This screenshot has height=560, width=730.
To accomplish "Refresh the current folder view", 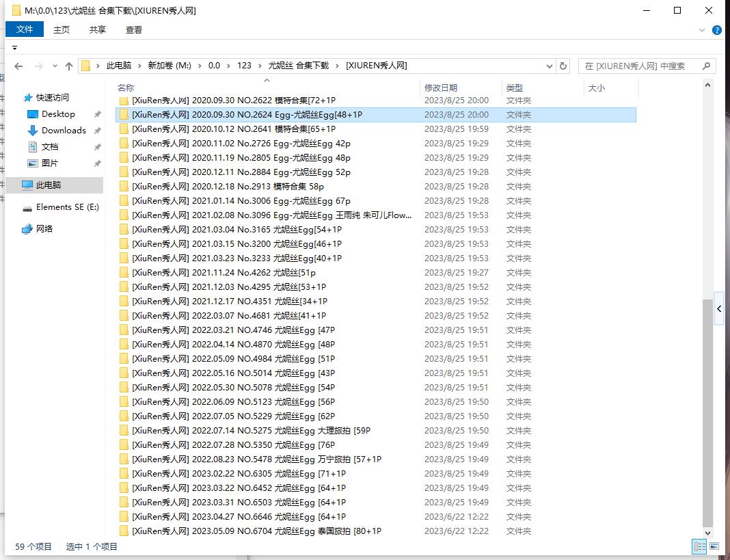I will pyautogui.click(x=563, y=66).
